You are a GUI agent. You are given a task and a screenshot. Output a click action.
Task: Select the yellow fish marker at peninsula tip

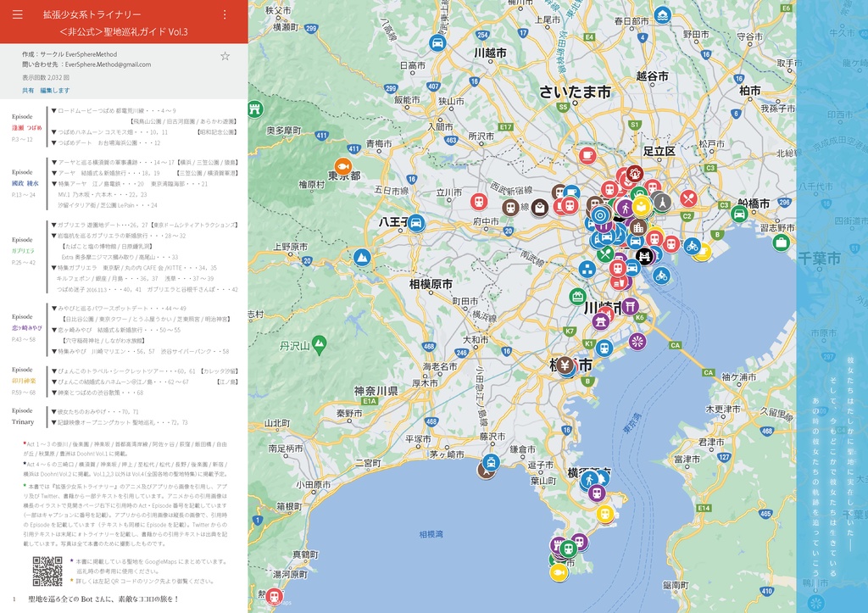[559, 572]
